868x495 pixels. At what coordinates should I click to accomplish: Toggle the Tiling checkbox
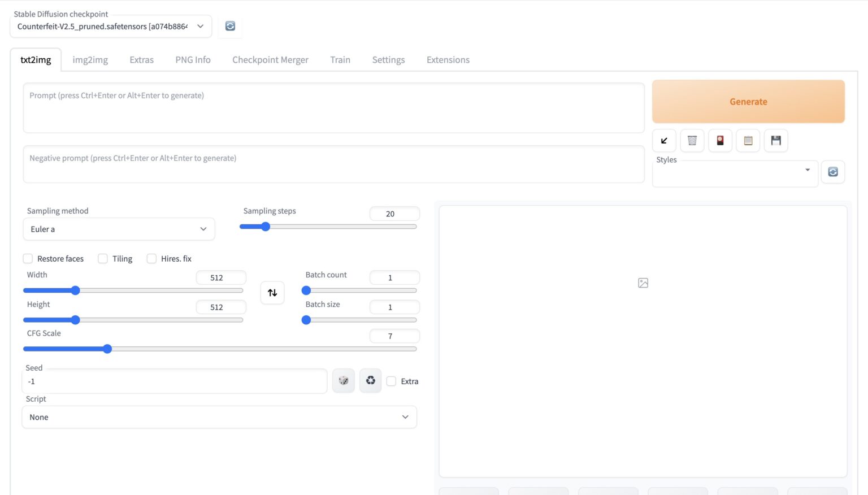pyautogui.click(x=103, y=259)
